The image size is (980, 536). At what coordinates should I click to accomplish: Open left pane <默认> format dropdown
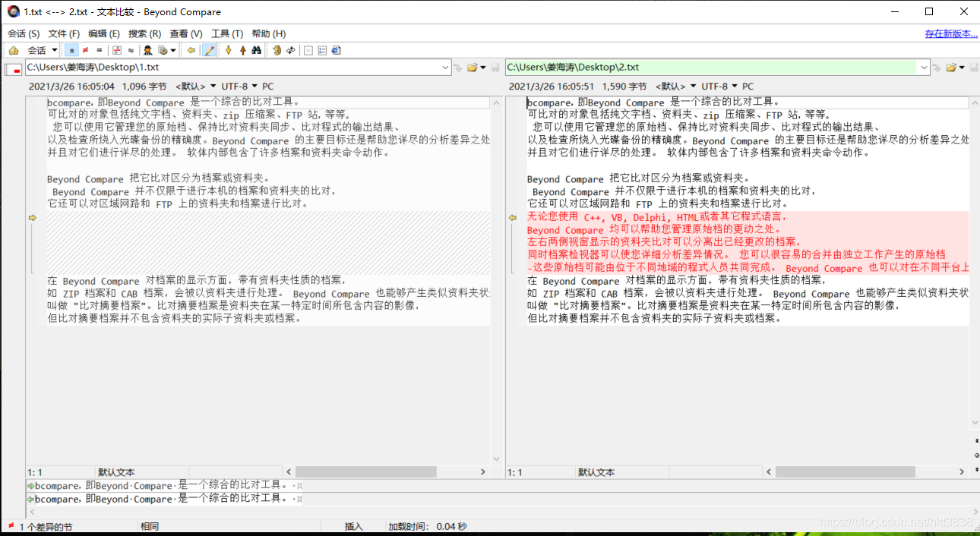coord(196,87)
